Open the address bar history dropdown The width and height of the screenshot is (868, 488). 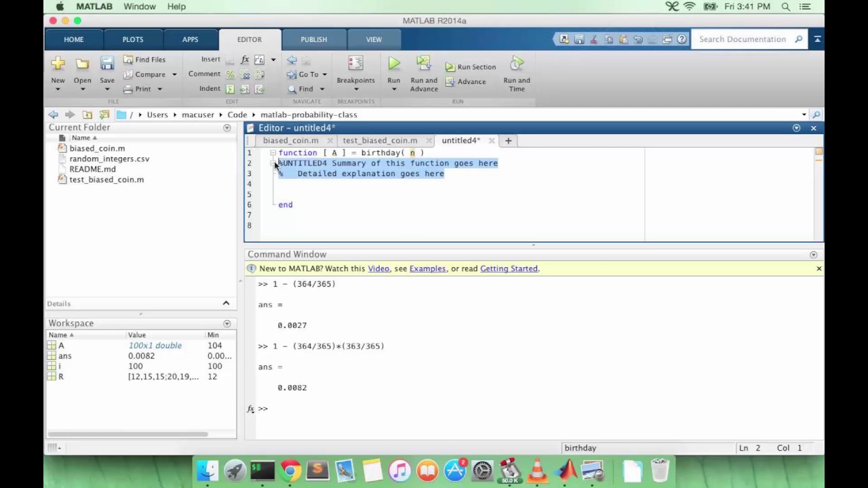(x=804, y=115)
